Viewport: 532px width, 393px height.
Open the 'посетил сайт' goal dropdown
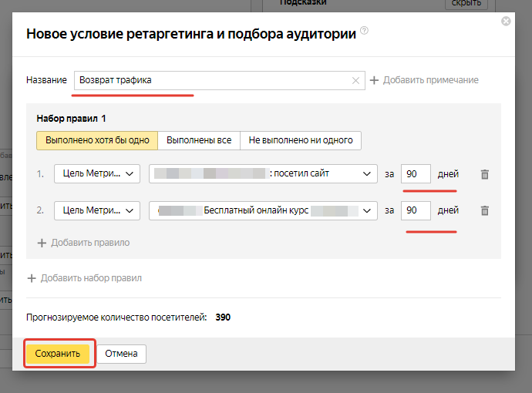(263, 174)
